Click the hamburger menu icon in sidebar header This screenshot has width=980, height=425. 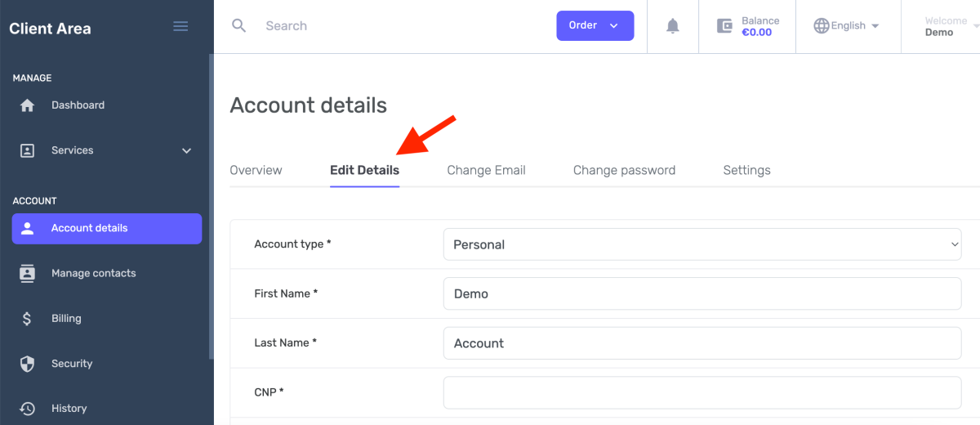(181, 26)
